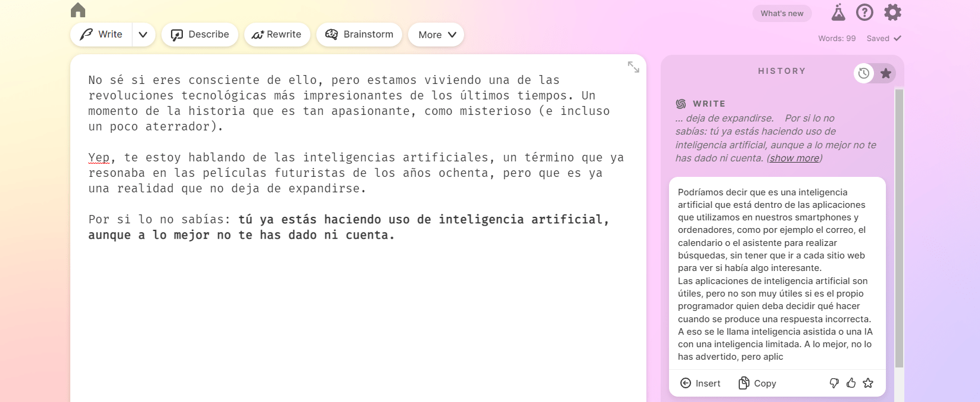
Task: Star the generated suggestion
Action: [x=868, y=383]
